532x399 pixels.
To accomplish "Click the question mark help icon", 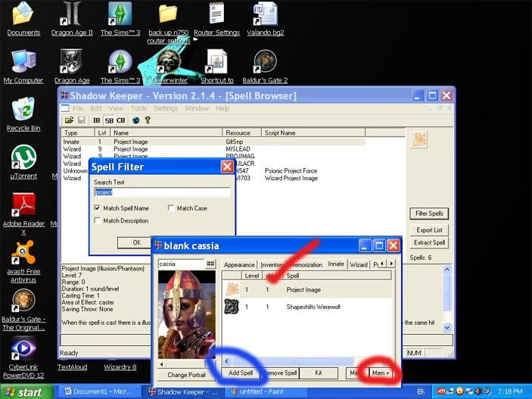I will (148, 120).
